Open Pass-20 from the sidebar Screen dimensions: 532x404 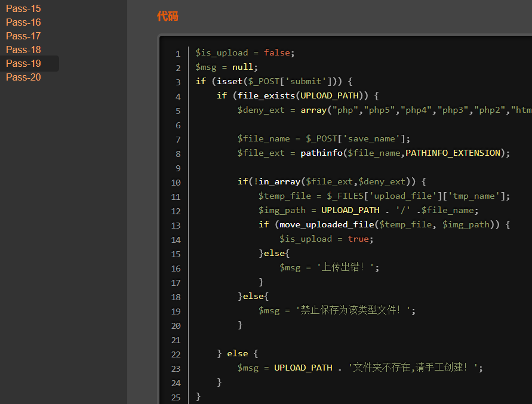tap(23, 78)
